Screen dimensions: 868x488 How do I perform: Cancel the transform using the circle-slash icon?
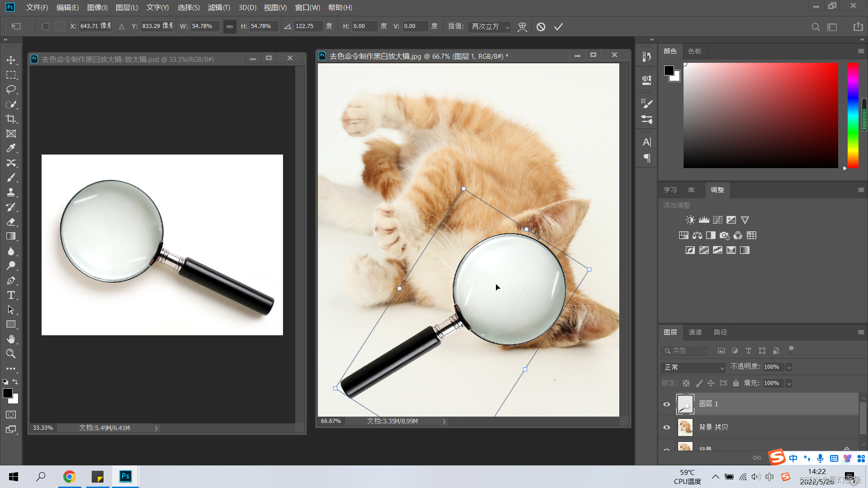coord(541,27)
